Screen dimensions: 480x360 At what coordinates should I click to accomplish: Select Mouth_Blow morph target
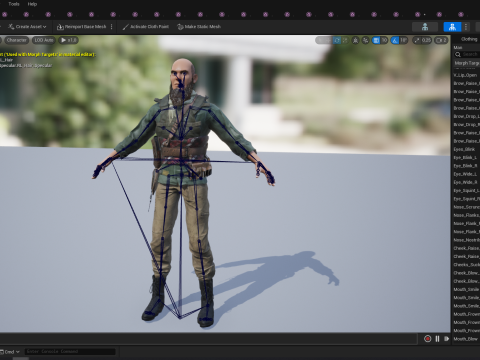pos(466,339)
